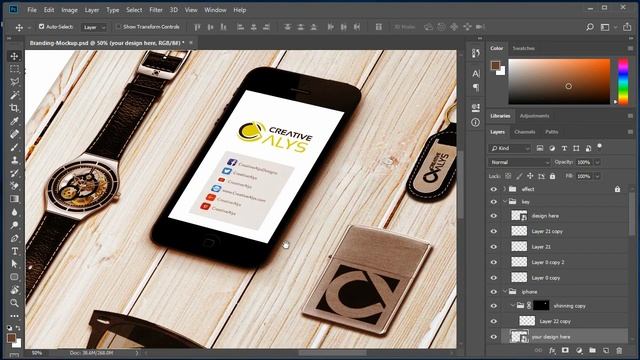Create a new group folder icon

(x=592, y=350)
